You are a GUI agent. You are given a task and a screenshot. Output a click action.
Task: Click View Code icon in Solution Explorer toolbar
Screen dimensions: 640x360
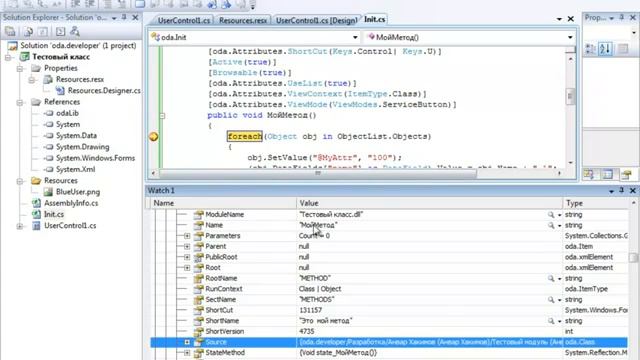60,31
